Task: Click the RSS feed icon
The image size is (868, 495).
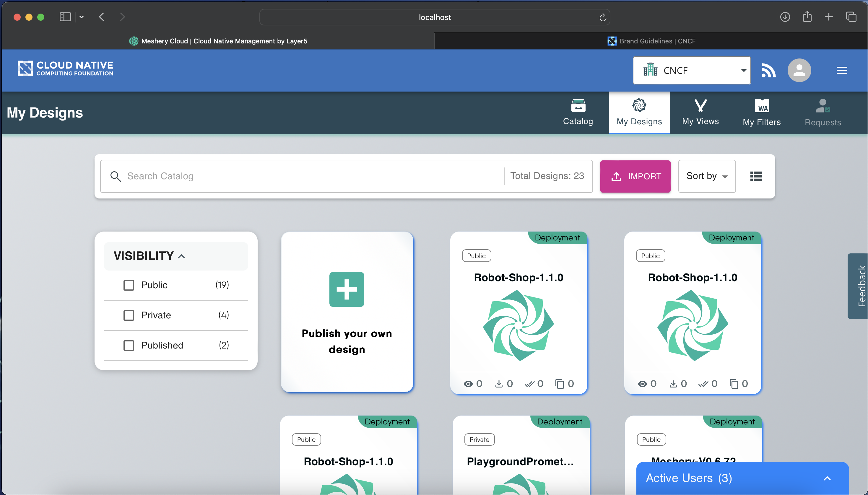Action: point(769,70)
